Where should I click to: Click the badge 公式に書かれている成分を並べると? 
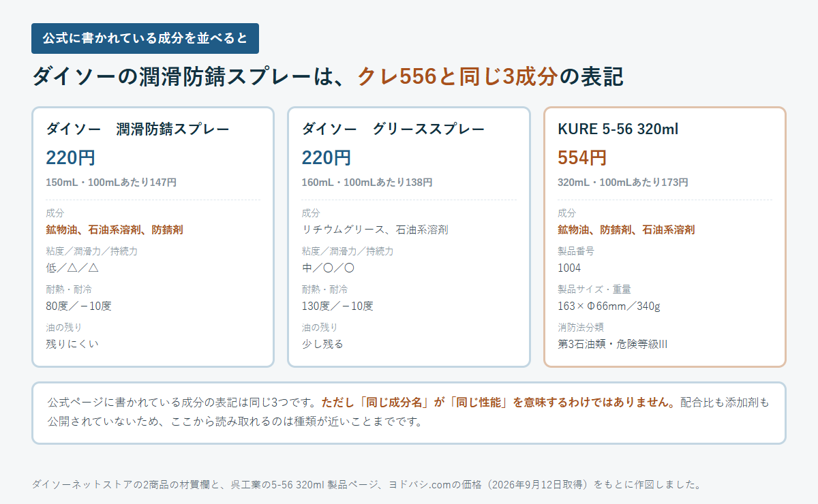pyautogui.click(x=145, y=38)
